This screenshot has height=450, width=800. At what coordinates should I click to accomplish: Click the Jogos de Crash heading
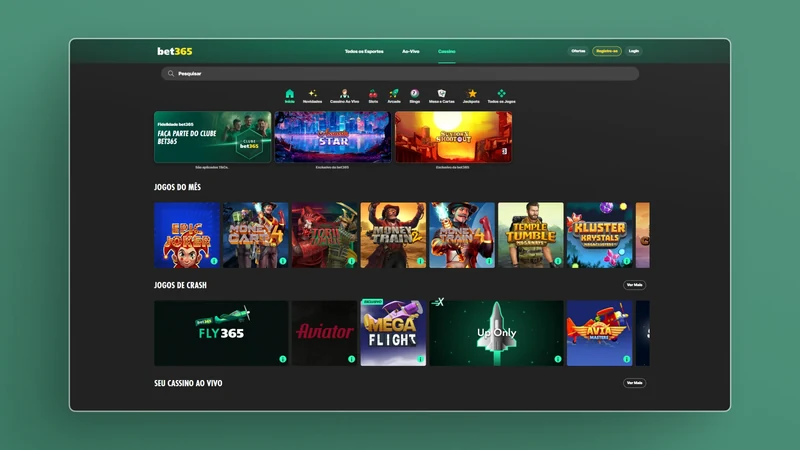181,285
